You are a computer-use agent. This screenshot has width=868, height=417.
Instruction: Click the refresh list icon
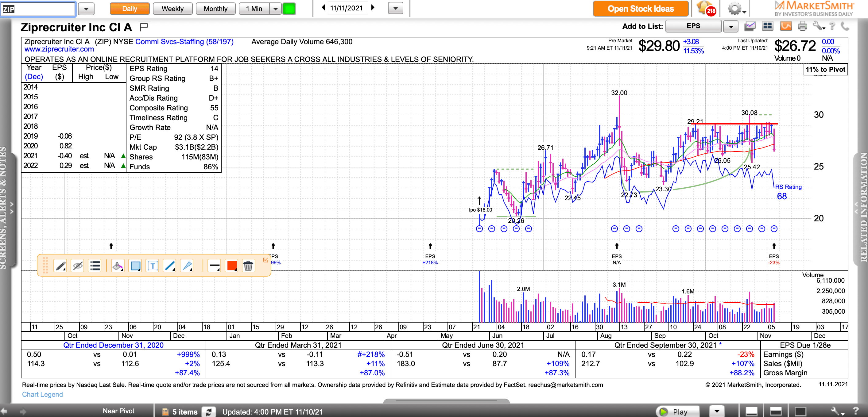point(209,411)
